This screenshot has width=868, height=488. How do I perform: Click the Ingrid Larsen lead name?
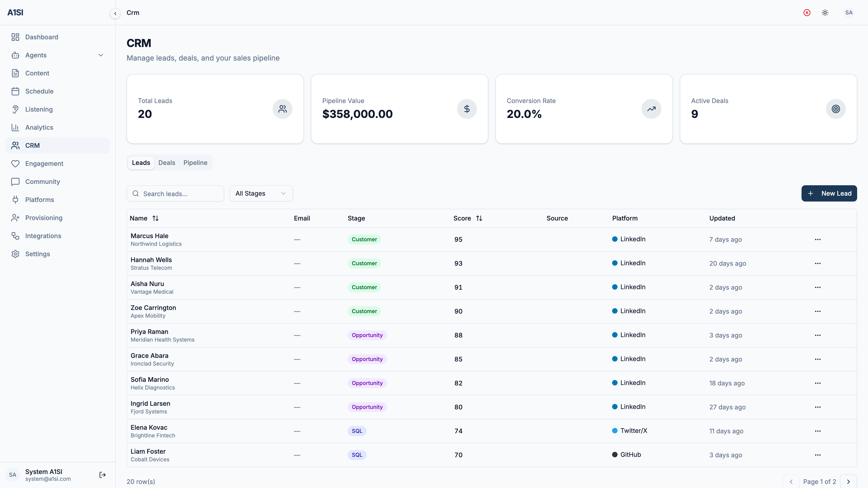(x=150, y=404)
